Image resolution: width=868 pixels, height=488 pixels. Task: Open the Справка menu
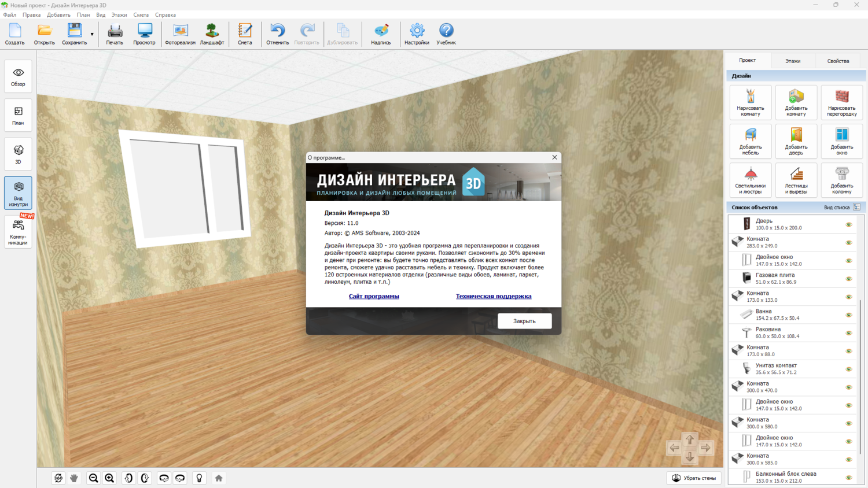coord(165,15)
